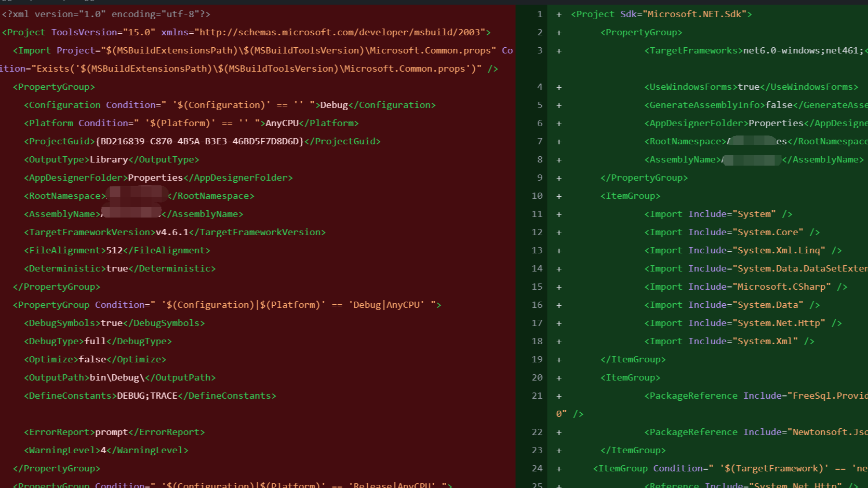This screenshot has width=868, height=488.
Task: Click line number 1 in right pane
Action: pos(540,14)
